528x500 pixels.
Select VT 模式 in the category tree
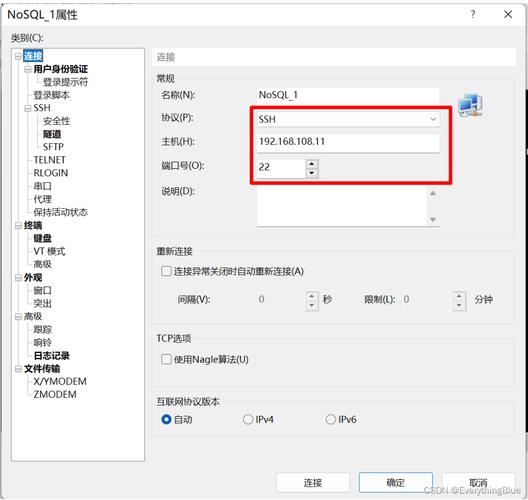click(49, 252)
